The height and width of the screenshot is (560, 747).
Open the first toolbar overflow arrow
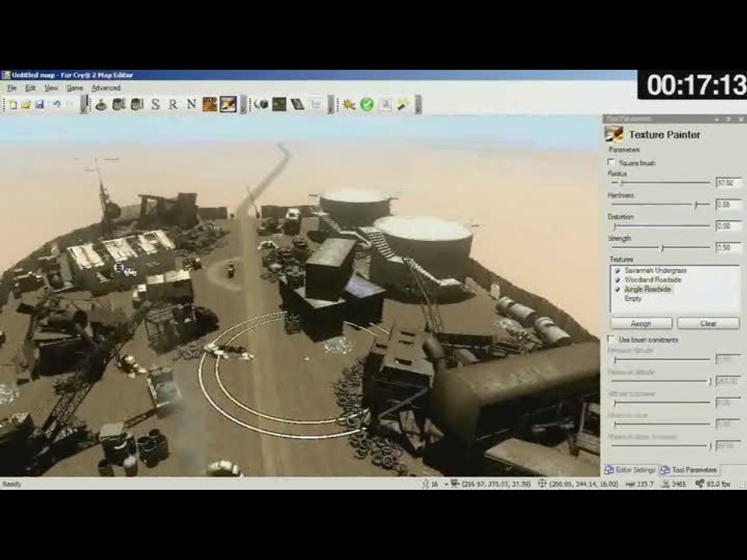pyautogui.click(x=84, y=105)
